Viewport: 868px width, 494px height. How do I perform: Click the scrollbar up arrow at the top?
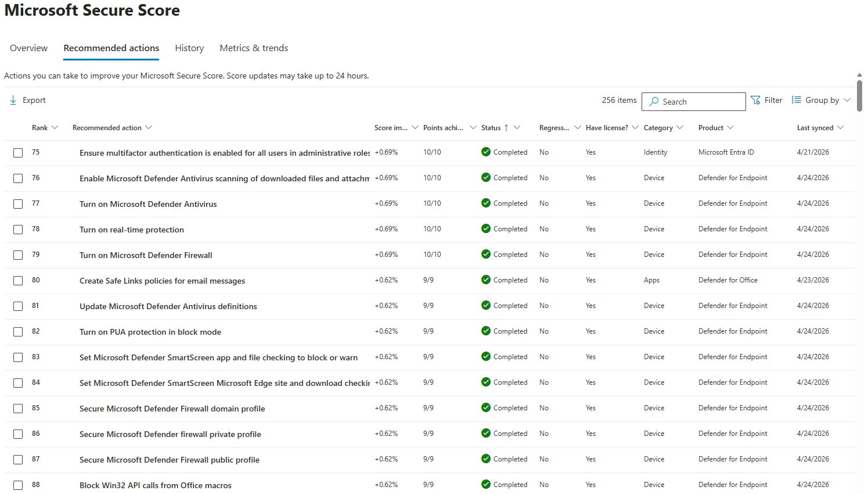(x=859, y=76)
